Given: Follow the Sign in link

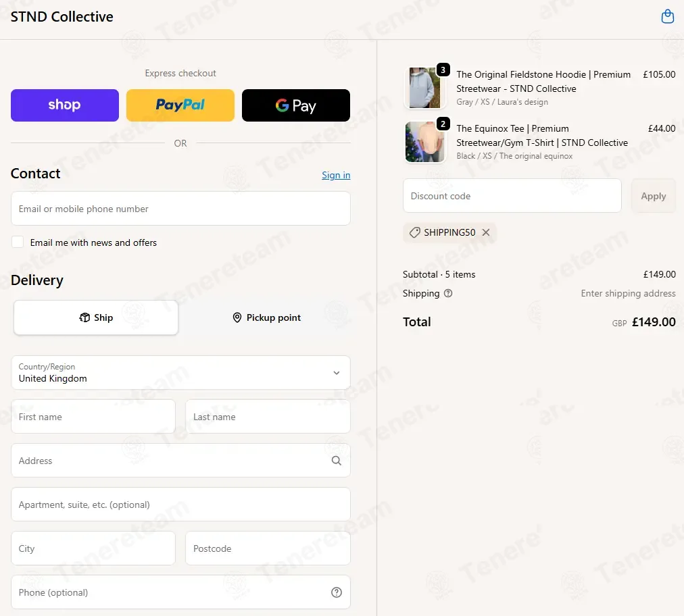Looking at the screenshot, I should (x=336, y=175).
